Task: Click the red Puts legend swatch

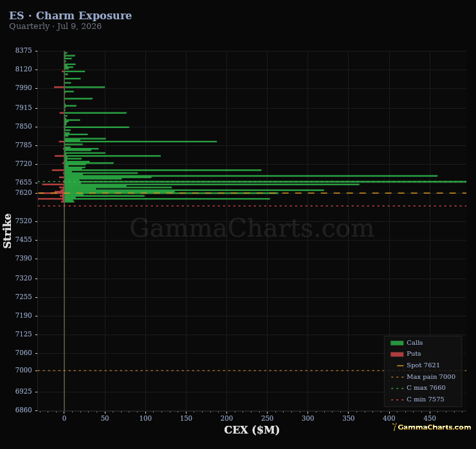Action: (x=397, y=354)
